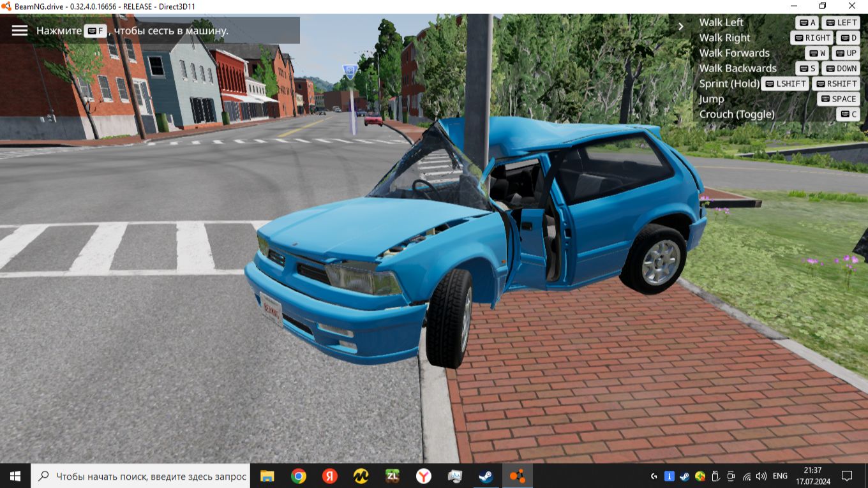Click the Steam icon in system tray
Viewport: 868px width, 488px height.
(x=685, y=476)
